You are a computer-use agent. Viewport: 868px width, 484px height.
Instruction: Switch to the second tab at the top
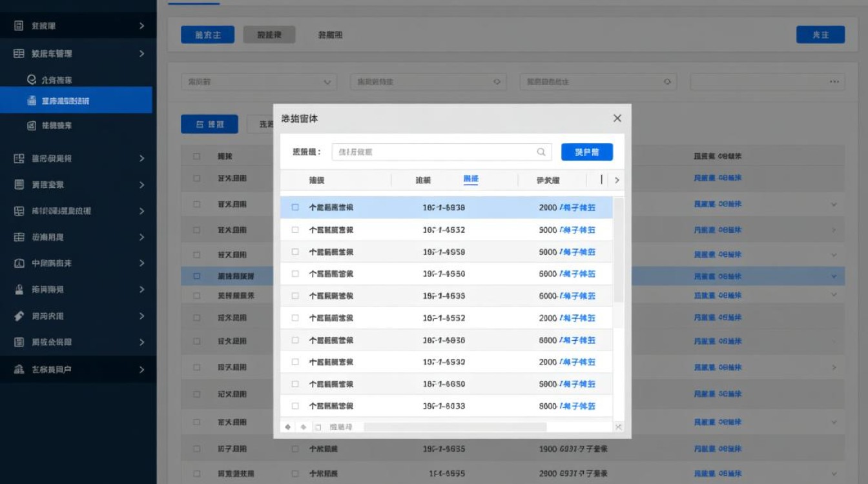269,35
